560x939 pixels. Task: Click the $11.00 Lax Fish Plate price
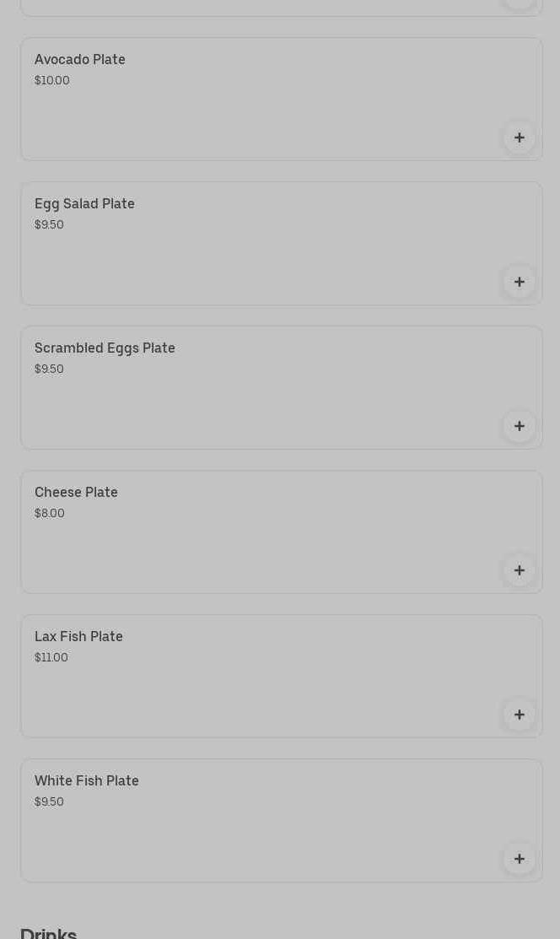point(51,657)
